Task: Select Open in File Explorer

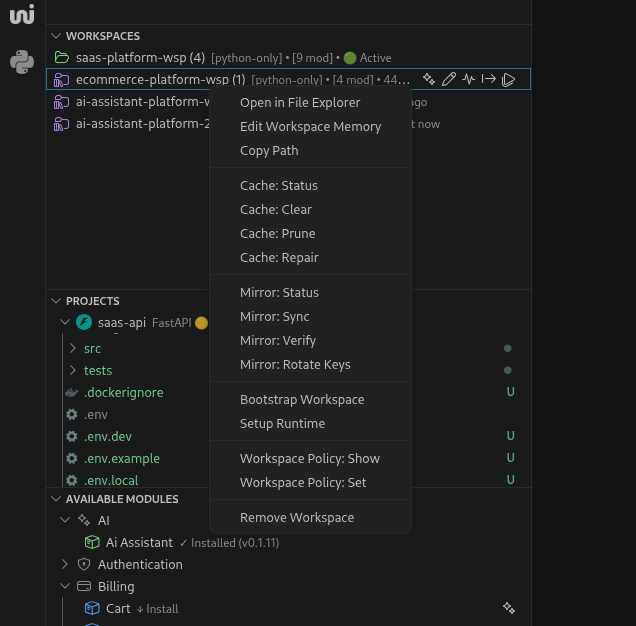Action: tap(300, 102)
